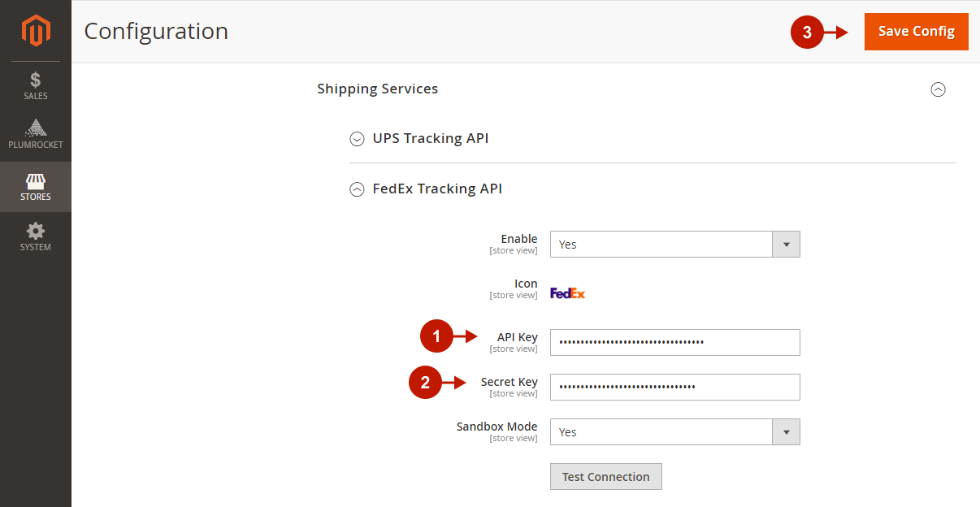Viewport: 980px width, 507px height.
Task: Open the Enable dropdown
Action: pyautogui.click(x=661, y=245)
